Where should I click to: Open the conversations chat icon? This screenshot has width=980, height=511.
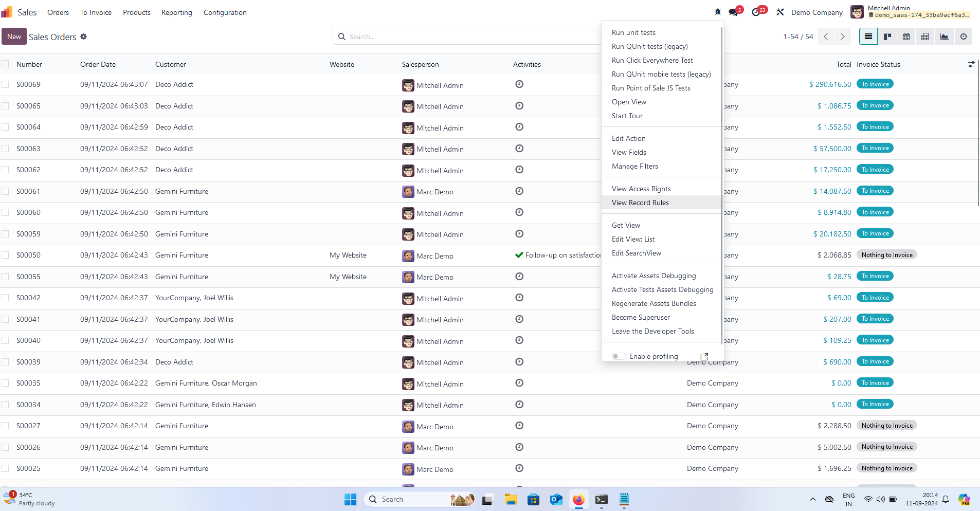click(x=733, y=12)
